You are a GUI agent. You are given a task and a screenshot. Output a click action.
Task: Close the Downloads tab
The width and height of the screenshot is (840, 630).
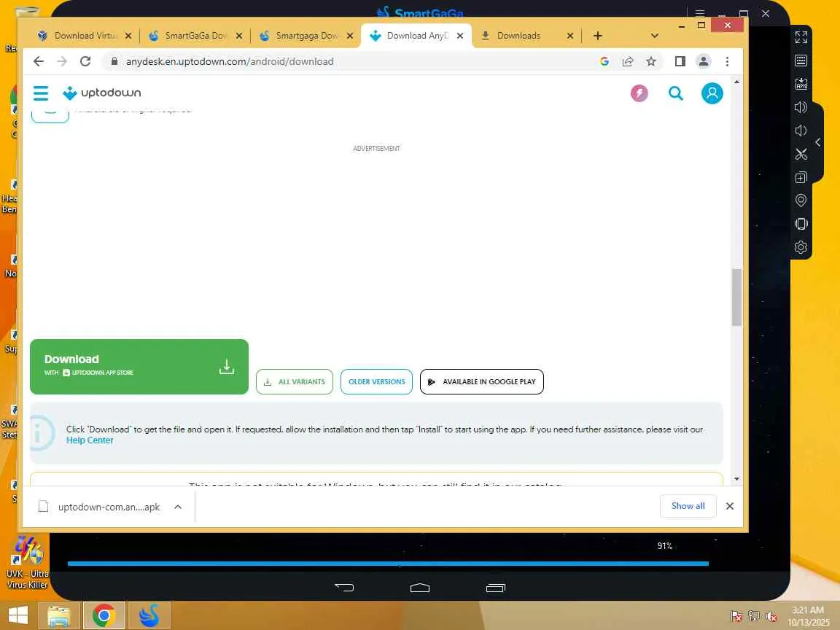coord(570,36)
